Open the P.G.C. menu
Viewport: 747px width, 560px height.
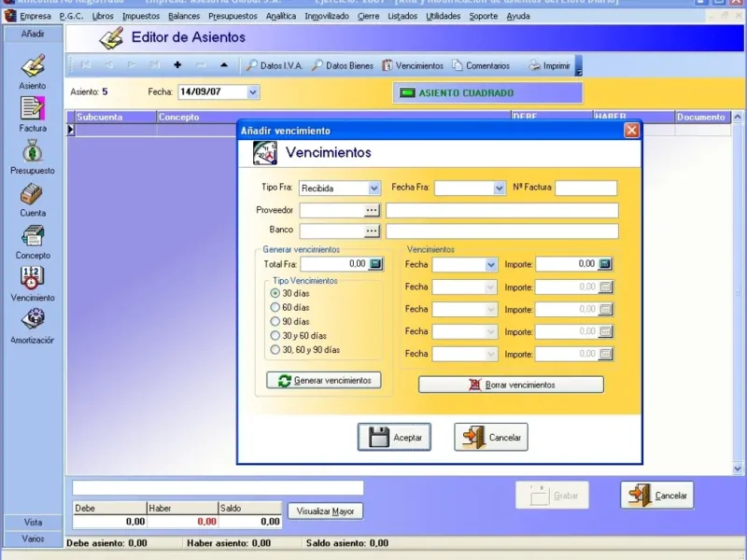pyautogui.click(x=71, y=16)
